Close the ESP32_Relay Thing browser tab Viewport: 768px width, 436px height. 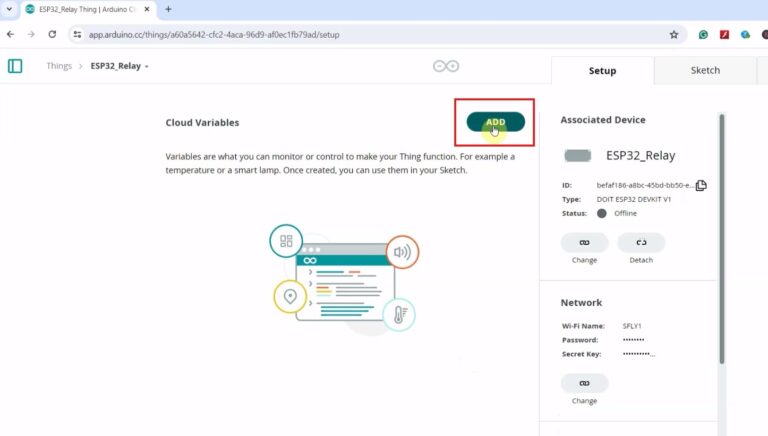[148, 9]
